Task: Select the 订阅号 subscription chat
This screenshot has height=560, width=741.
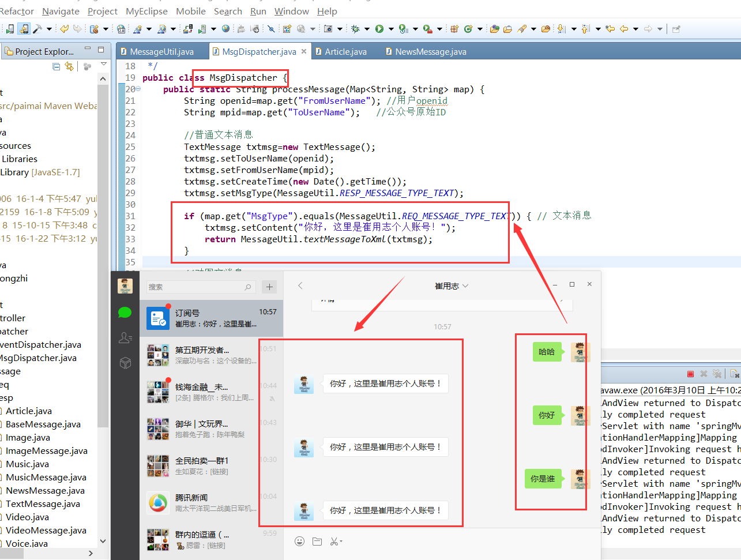Action: tap(211, 318)
